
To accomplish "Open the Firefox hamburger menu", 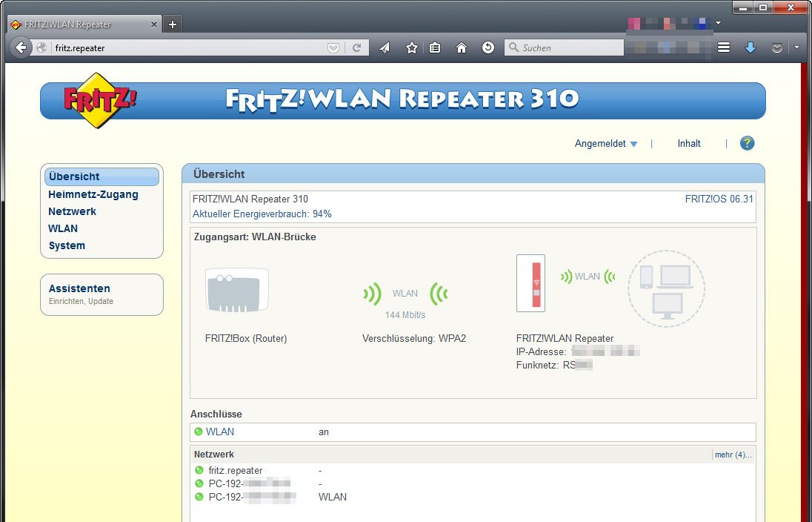I will coord(724,47).
